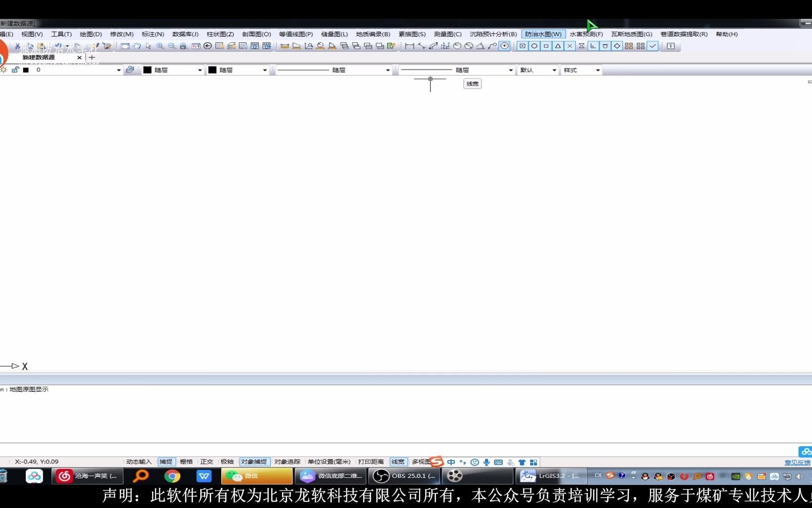Open the 随层 linetype dropdown
This screenshot has height=508, width=812.
(x=388, y=70)
